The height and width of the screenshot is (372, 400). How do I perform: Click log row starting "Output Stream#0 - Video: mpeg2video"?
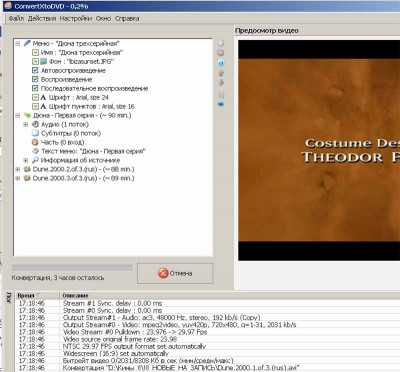[208, 325]
